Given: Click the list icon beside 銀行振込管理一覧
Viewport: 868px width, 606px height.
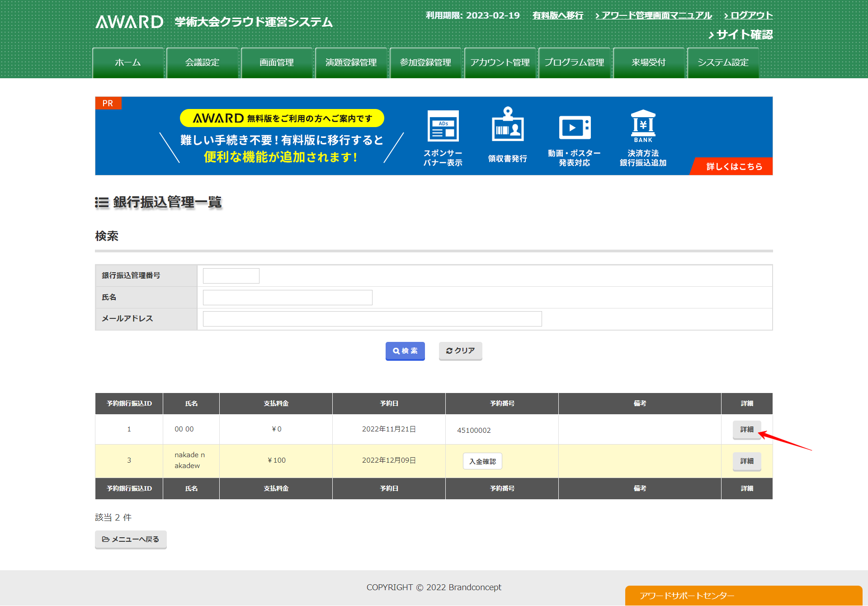Looking at the screenshot, I should 102,202.
